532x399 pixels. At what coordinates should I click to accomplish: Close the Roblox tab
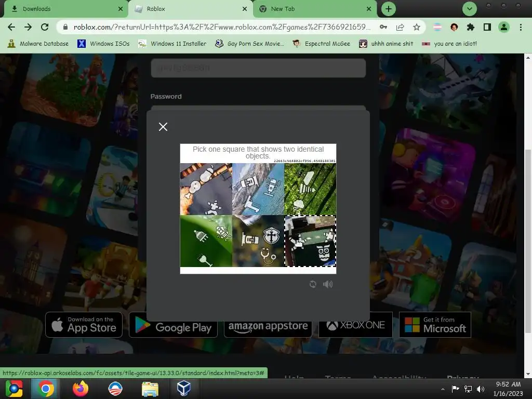[x=245, y=9]
